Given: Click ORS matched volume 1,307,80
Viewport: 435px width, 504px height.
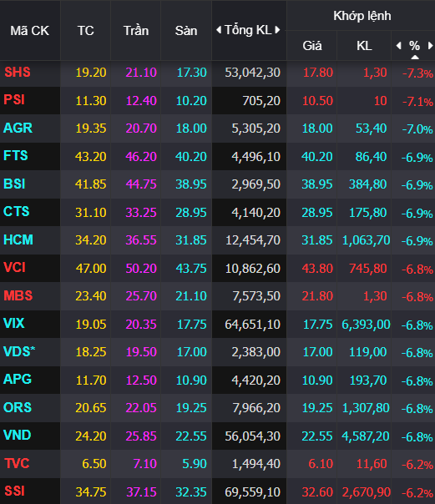Looking at the screenshot, I should pos(366,408).
